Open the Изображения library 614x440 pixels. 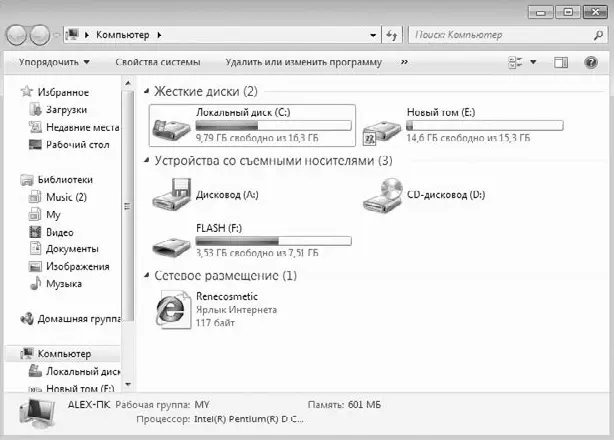pos(78,267)
